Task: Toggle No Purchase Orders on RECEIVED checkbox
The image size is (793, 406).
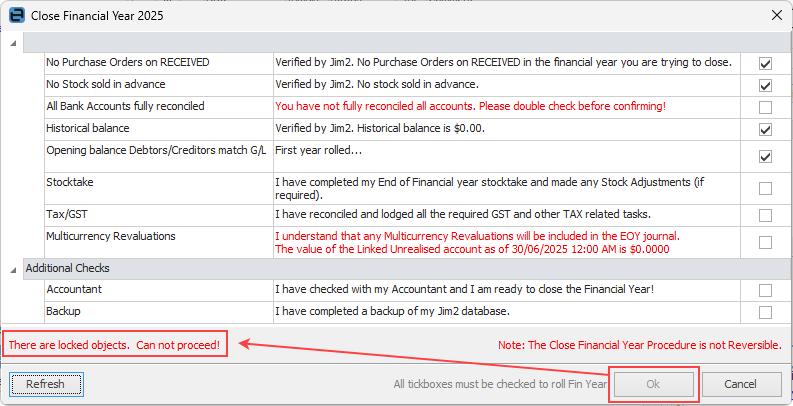Action: point(765,63)
